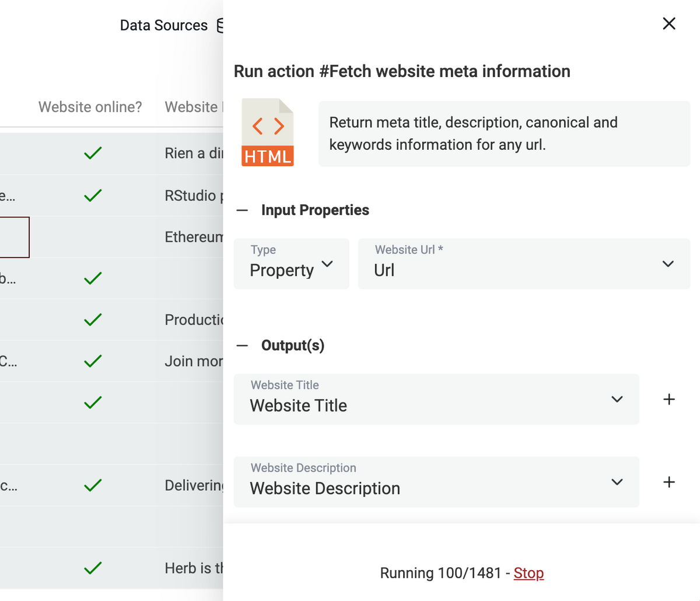
Task: Toggle online checkmark in RStudio row
Action: [93, 195]
